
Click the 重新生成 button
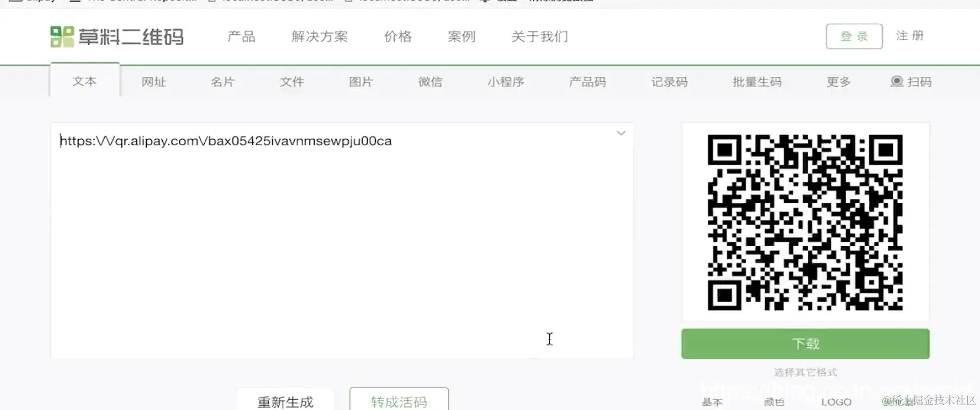pyautogui.click(x=285, y=401)
